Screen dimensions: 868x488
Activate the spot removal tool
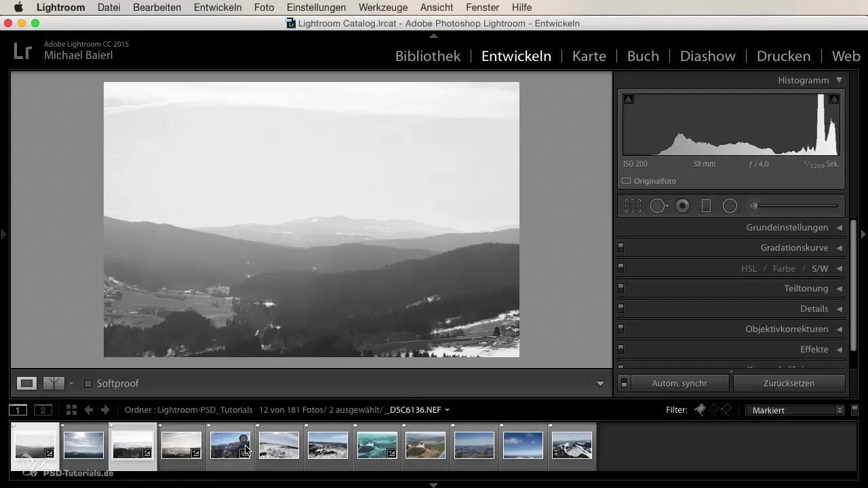[x=658, y=206]
